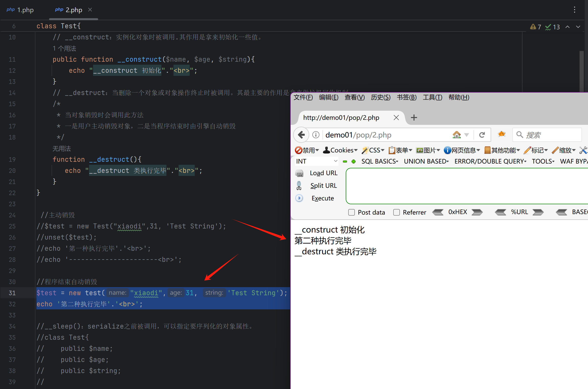Open the Cookies dropdown in developer toolbar

(340, 150)
